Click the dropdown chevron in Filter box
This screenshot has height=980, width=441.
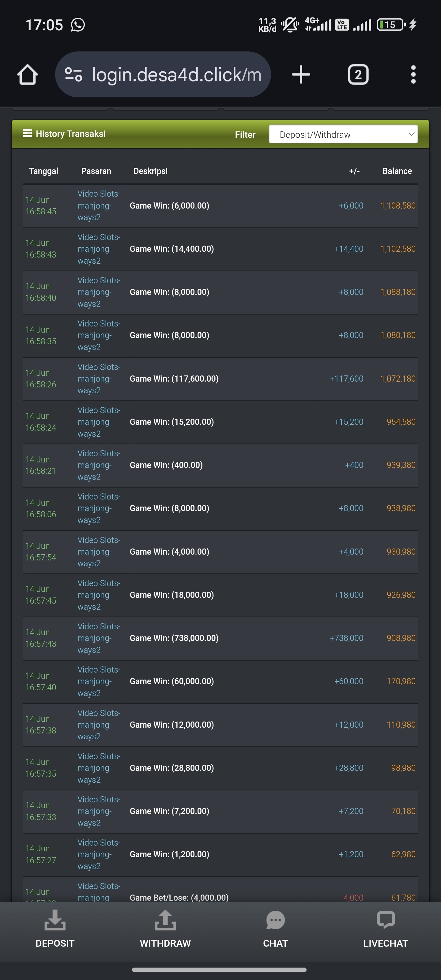411,134
